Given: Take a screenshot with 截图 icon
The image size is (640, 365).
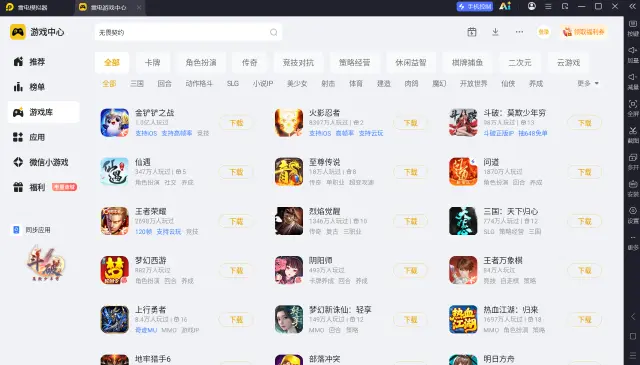Looking at the screenshot, I should tap(633, 135).
